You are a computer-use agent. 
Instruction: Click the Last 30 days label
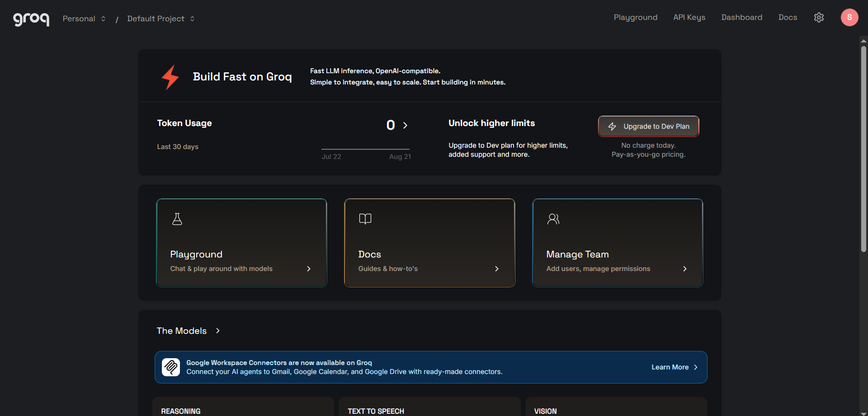(178, 147)
